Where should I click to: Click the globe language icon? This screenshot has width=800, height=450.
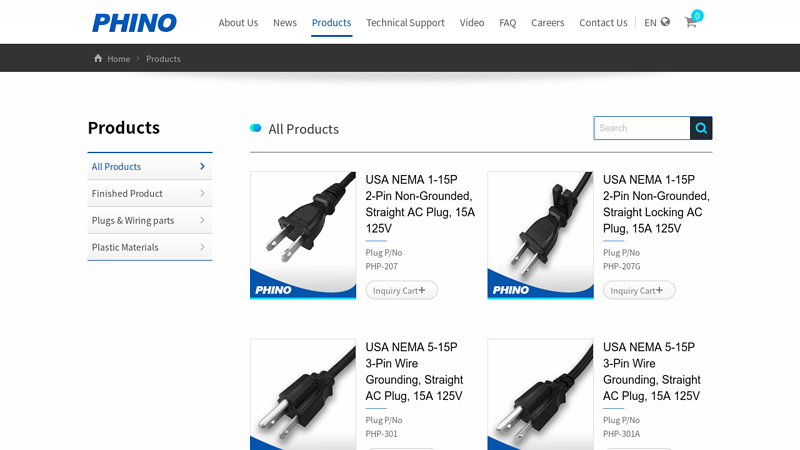click(665, 22)
